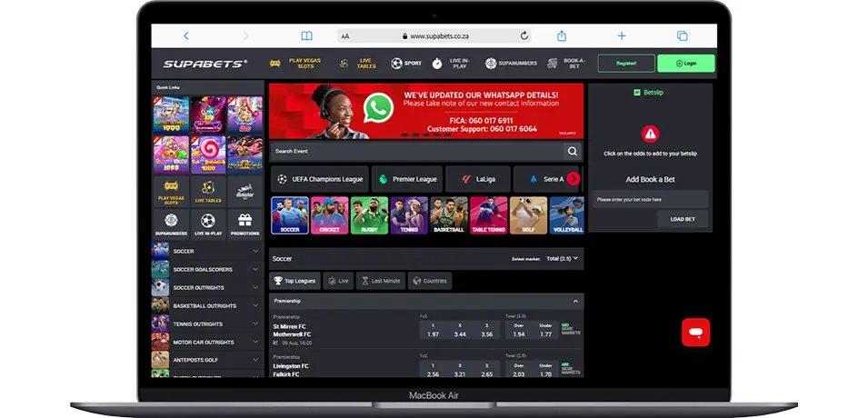Collapse the Premiership section chevron
This screenshot has height=418, width=868.
[x=575, y=301]
